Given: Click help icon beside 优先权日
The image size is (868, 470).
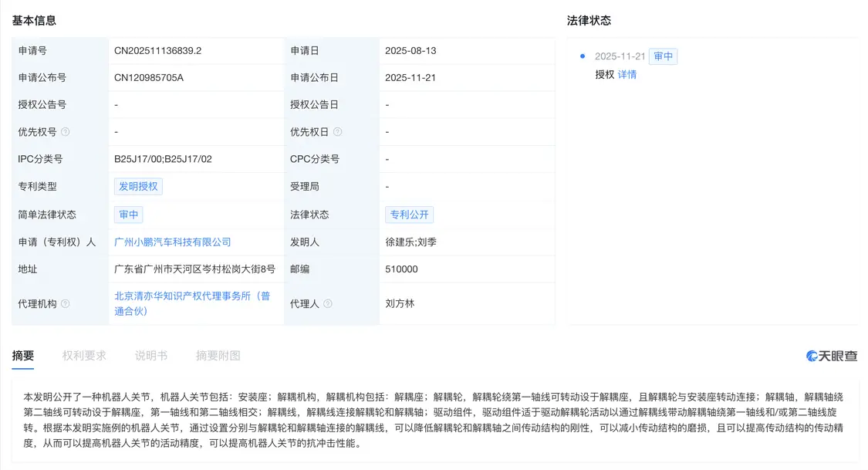Looking at the screenshot, I should [x=338, y=132].
